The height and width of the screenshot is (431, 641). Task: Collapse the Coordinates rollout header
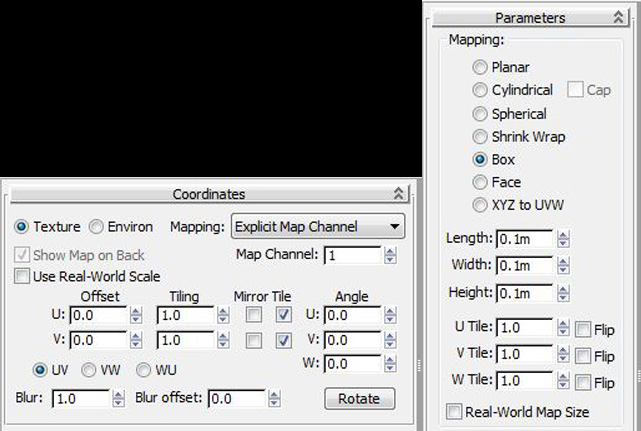point(208,194)
